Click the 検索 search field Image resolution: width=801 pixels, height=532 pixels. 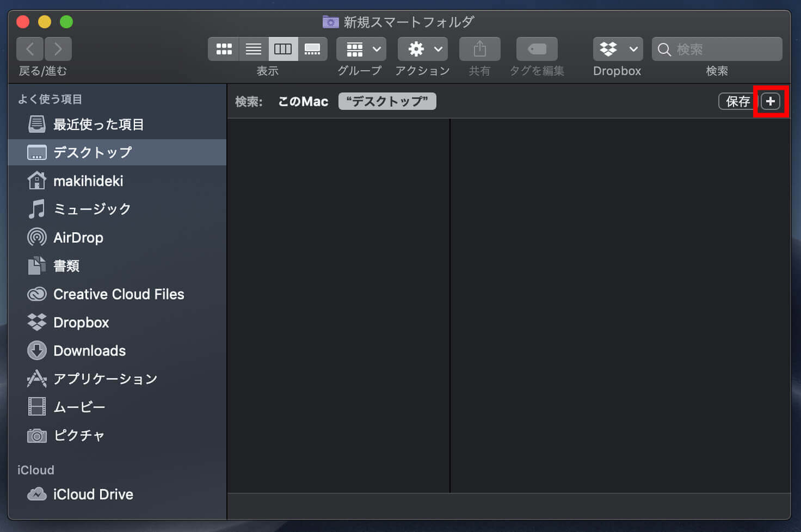pyautogui.click(x=717, y=49)
